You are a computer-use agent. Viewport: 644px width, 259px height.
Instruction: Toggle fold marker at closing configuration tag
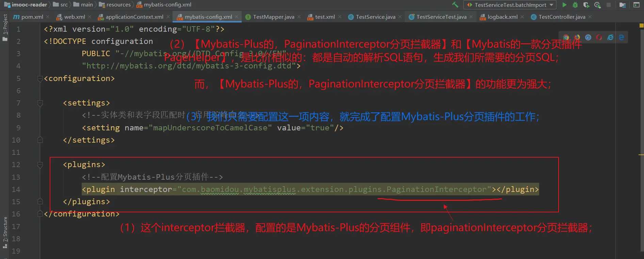pos(40,214)
